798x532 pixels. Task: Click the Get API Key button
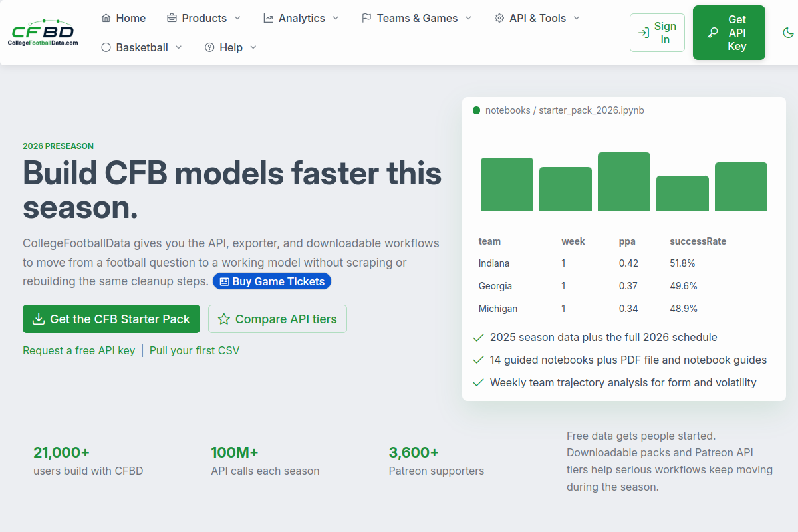point(729,33)
